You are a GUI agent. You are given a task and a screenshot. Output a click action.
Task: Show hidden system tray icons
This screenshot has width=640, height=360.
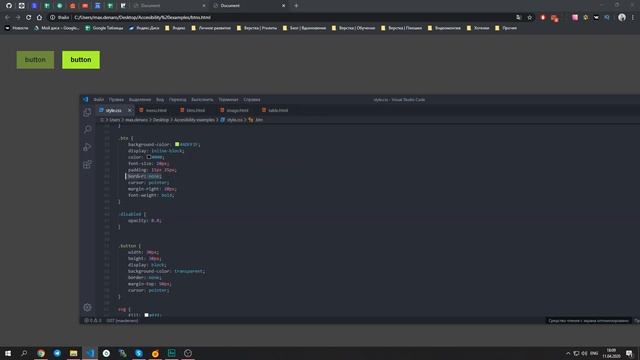point(568,353)
